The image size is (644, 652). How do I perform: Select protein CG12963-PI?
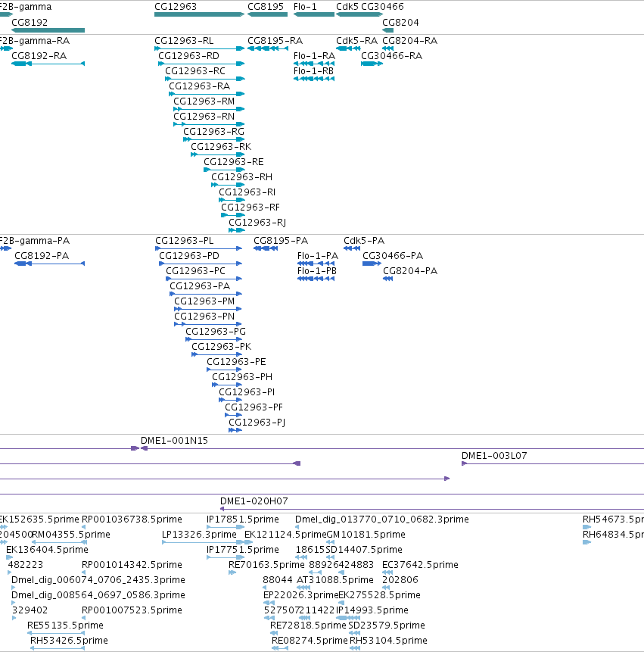pos(230,400)
